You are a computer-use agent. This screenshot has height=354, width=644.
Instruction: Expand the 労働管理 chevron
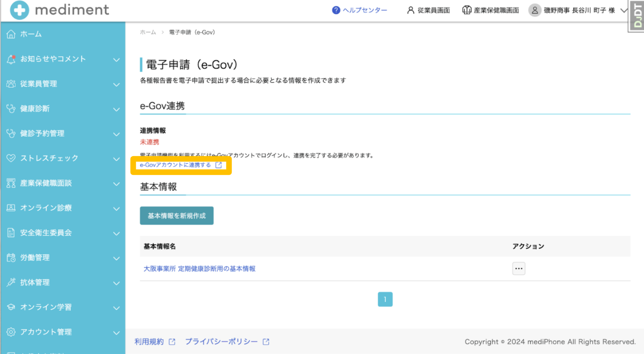[x=116, y=258]
